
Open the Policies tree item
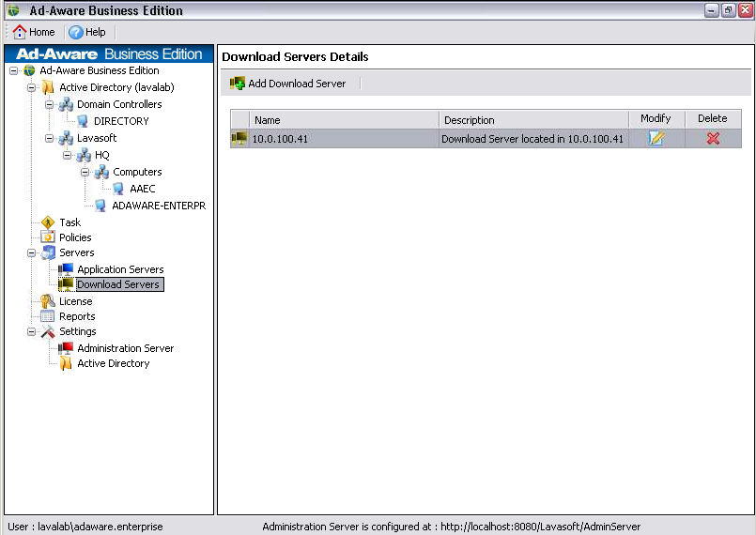point(75,237)
